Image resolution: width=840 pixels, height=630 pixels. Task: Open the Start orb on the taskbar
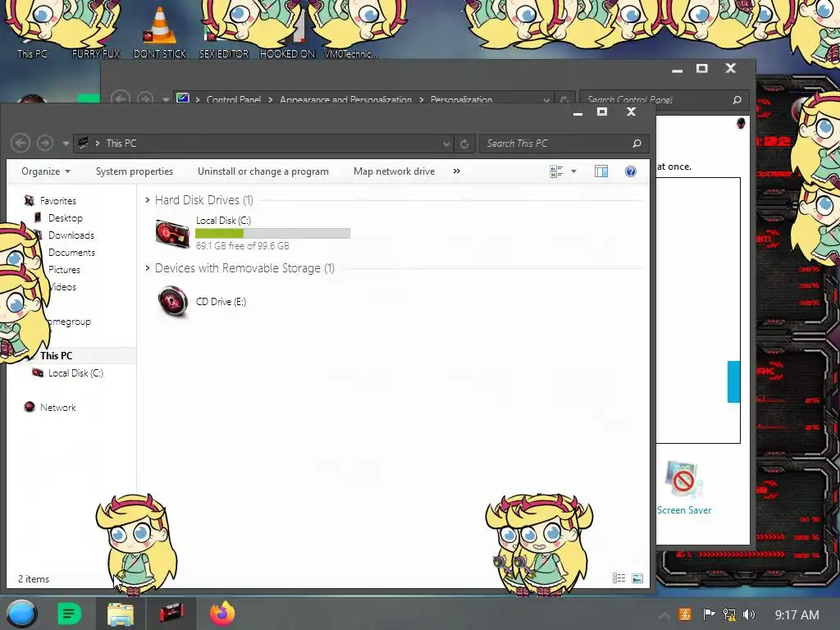click(21, 614)
